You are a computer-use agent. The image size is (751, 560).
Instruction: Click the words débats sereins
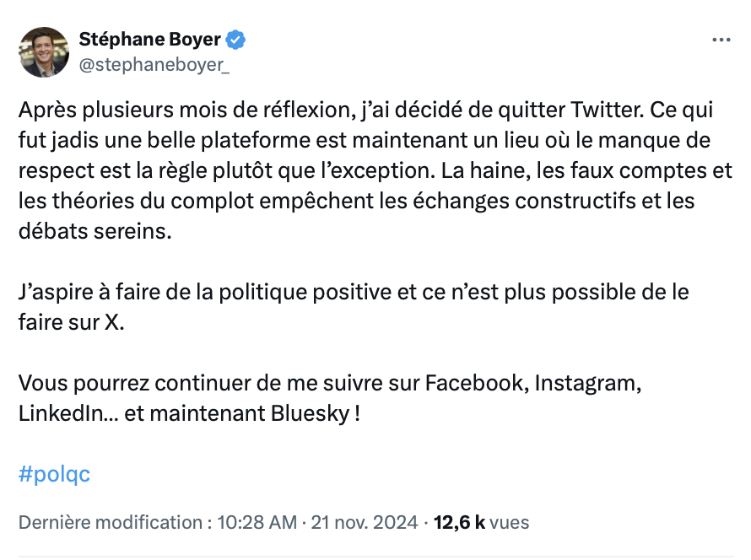coord(95,231)
